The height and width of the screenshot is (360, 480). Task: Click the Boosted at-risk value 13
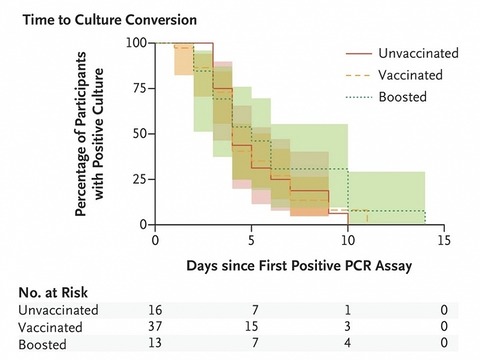coord(155,343)
